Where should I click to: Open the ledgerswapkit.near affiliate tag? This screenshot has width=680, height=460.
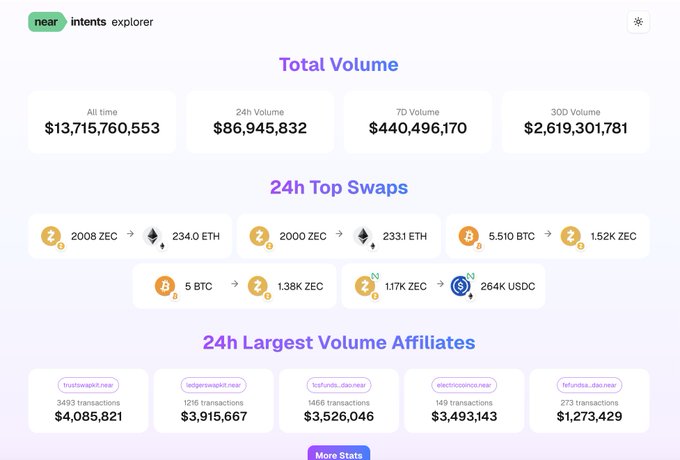point(214,384)
